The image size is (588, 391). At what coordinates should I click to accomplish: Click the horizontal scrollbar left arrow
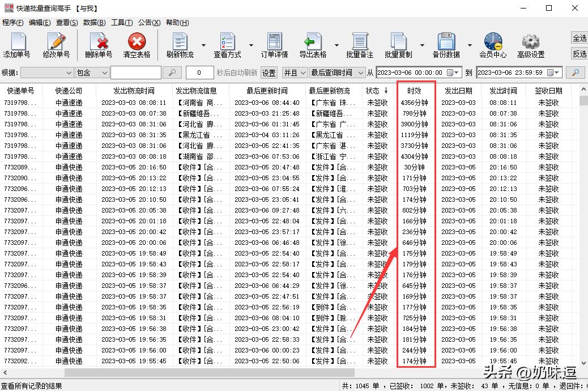[5, 373]
